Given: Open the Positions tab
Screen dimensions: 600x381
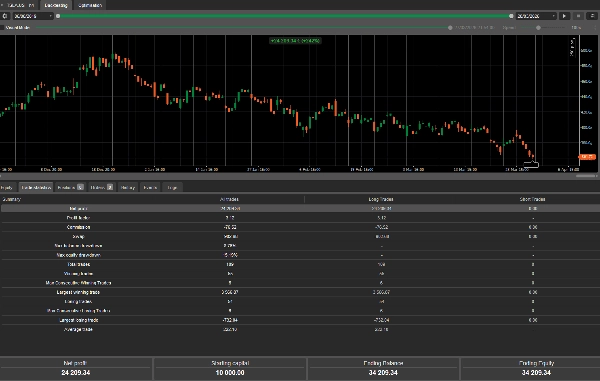Looking at the screenshot, I should (70, 187).
